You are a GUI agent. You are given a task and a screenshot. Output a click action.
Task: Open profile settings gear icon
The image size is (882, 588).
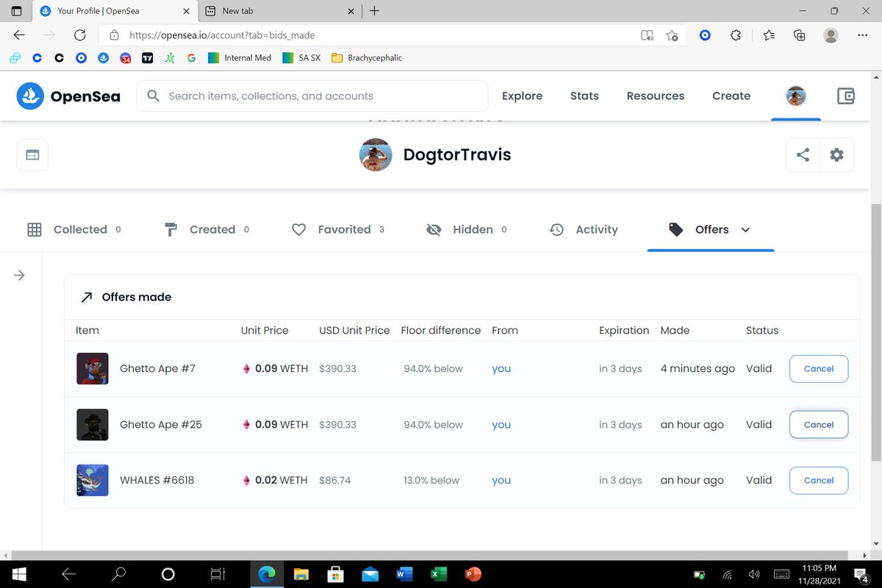click(836, 155)
